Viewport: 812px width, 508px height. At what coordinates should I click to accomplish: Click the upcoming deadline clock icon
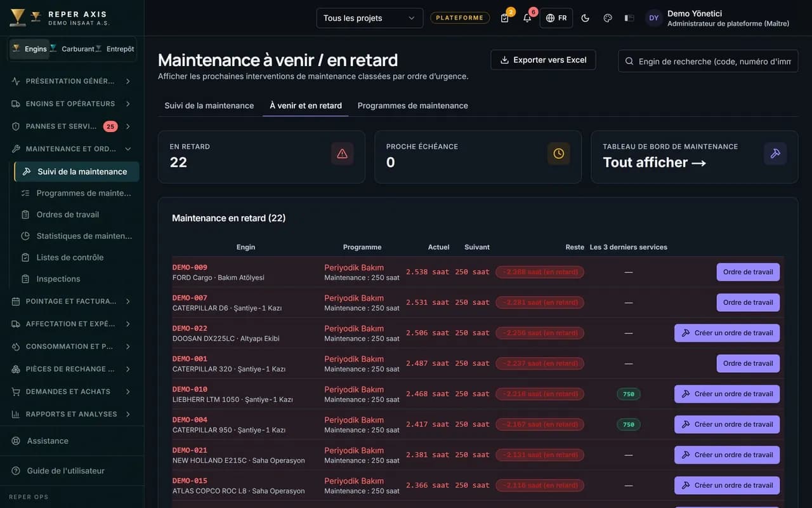tap(559, 154)
